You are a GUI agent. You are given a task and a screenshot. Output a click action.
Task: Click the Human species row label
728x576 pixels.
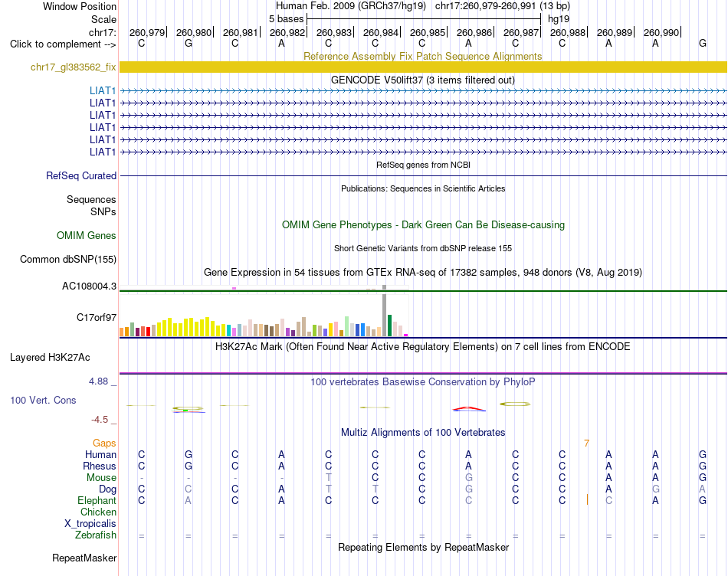(100, 455)
